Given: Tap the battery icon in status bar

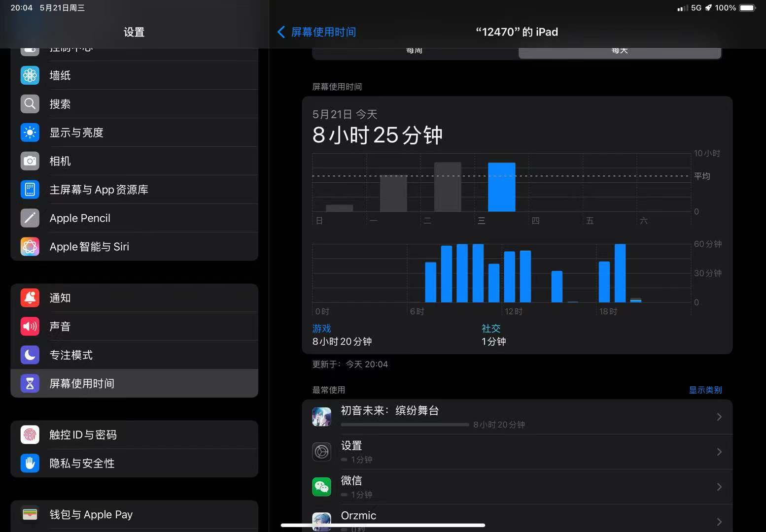Looking at the screenshot, I should 748,8.
